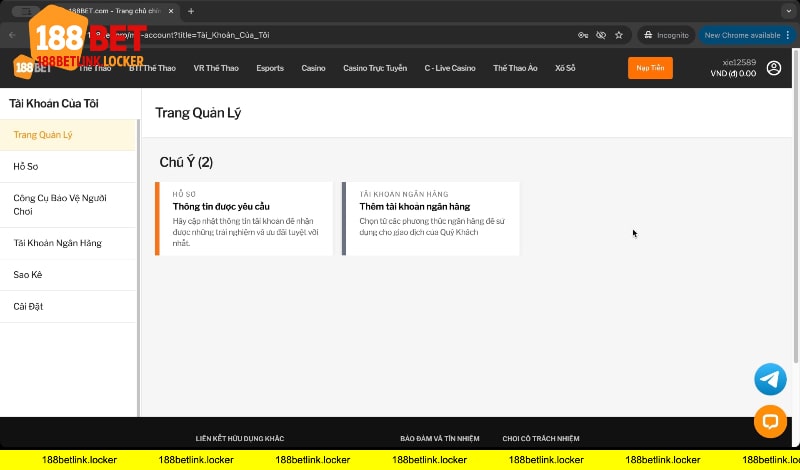Screen dimensions: 800x470
Task: Open the Thông tin được yêu cầu card
Action: coord(245,218)
